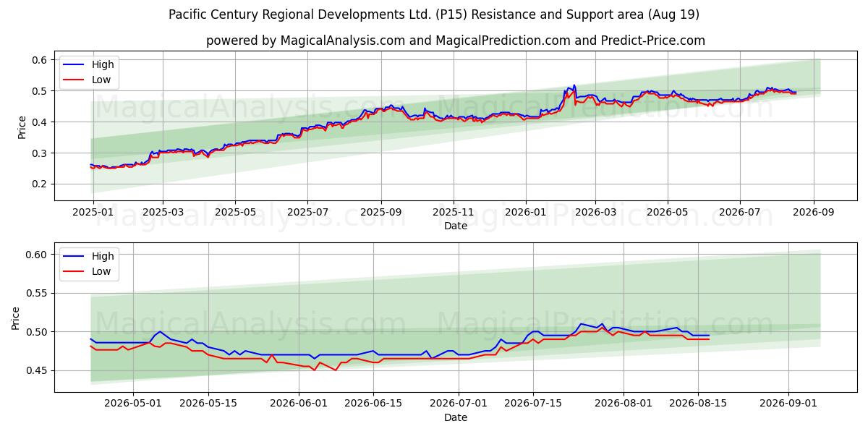Click the bottom chart 'Date' axis label

click(456, 417)
